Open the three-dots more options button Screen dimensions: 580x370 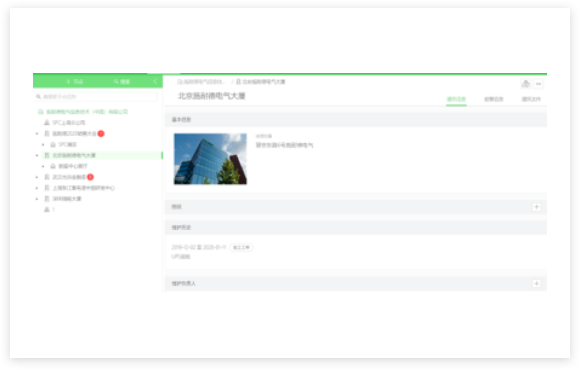[538, 84]
